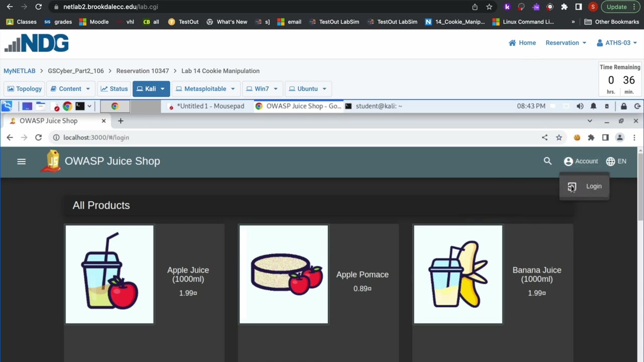Viewport: 644px width, 362px height.
Task: Open the inner Chrome three-dot menu
Action: pyautogui.click(x=634, y=137)
